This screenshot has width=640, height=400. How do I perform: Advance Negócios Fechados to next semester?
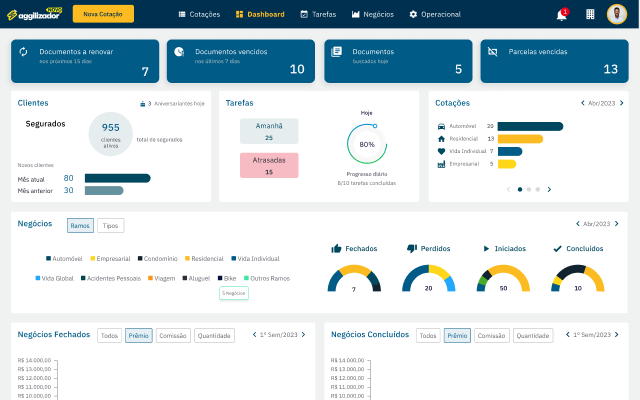307,335
